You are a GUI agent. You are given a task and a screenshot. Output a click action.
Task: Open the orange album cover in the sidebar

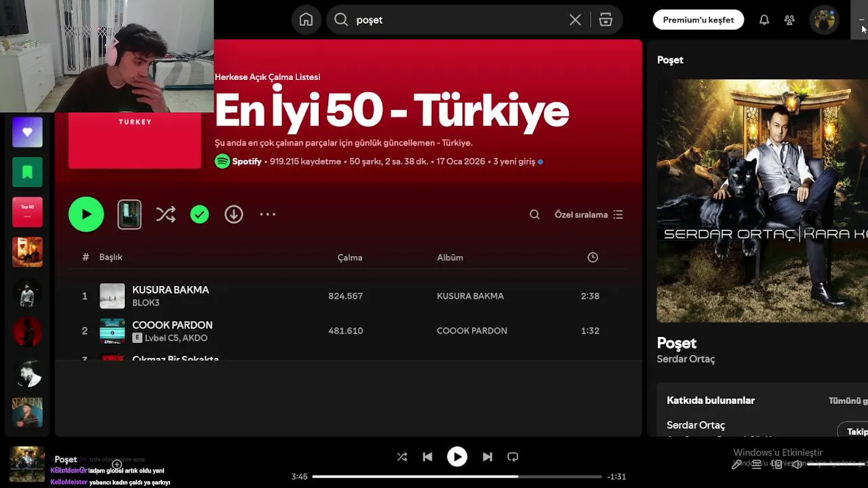click(27, 252)
